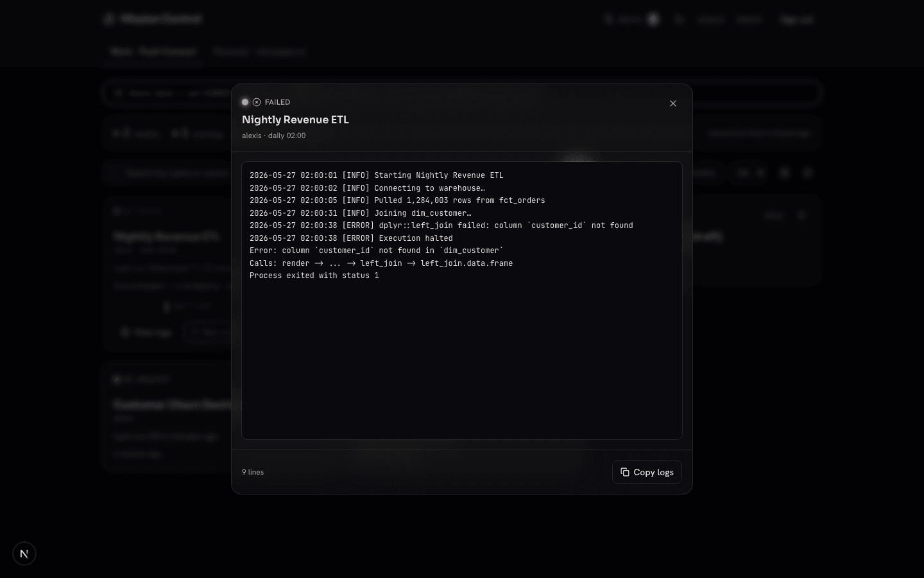The width and height of the screenshot is (924, 578).
Task: Click line 'Error: column customer_id not found in dim_customer'
Action: (377, 250)
